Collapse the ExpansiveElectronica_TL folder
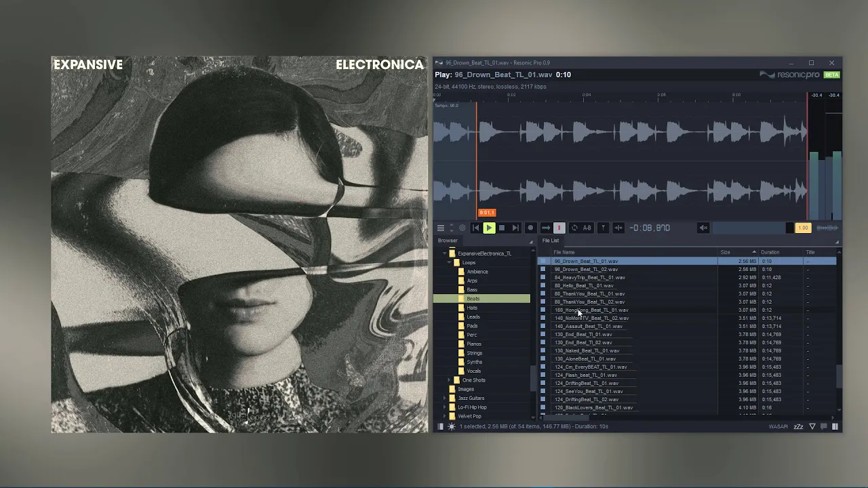This screenshot has width=868, height=488. [x=444, y=253]
